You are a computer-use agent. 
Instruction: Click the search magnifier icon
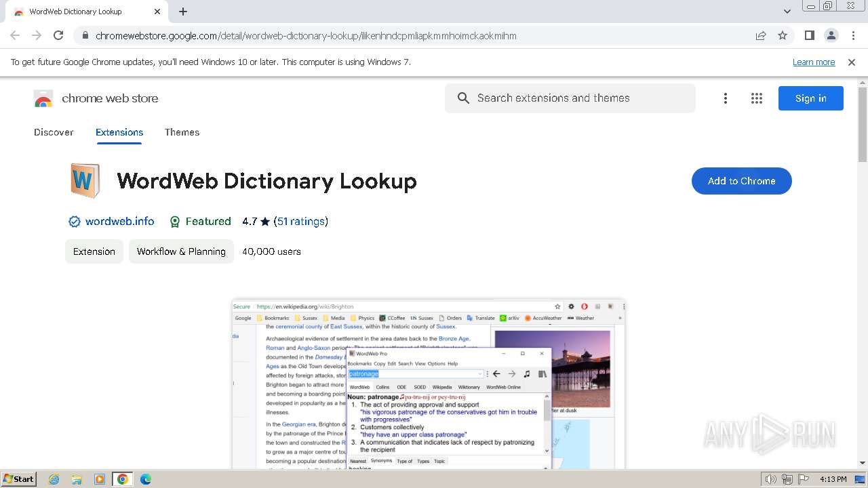pos(463,98)
